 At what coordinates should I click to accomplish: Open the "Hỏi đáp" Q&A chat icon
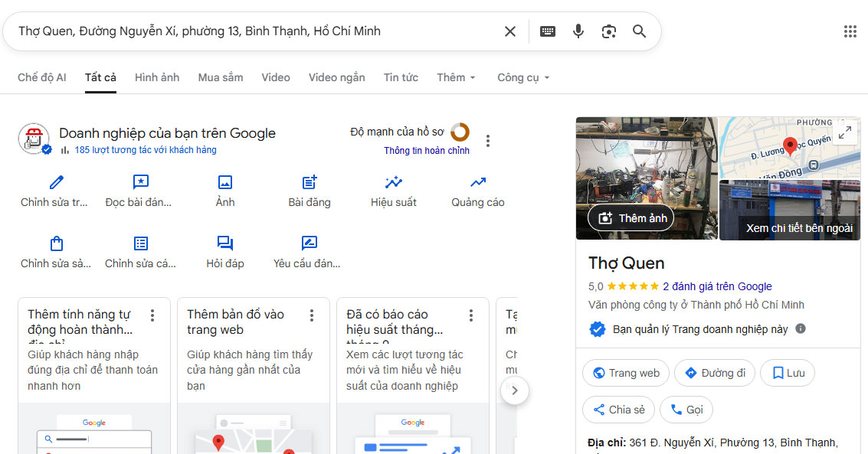tap(224, 242)
